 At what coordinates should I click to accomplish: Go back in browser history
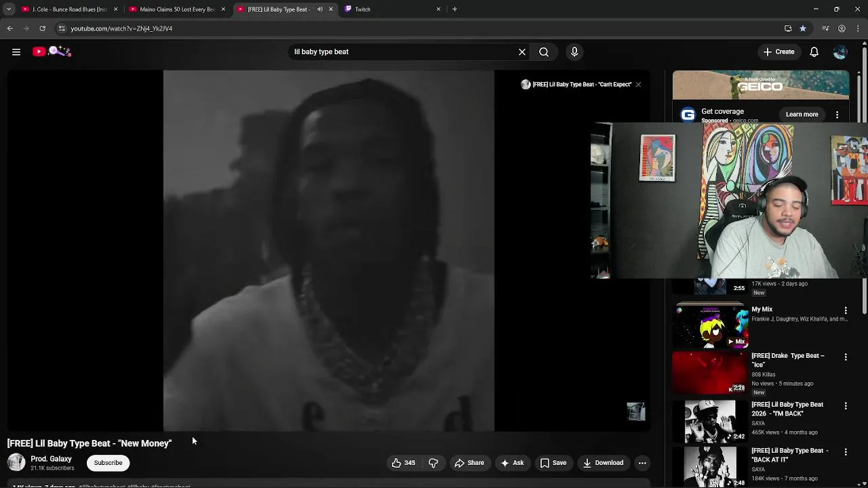tap(9, 28)
